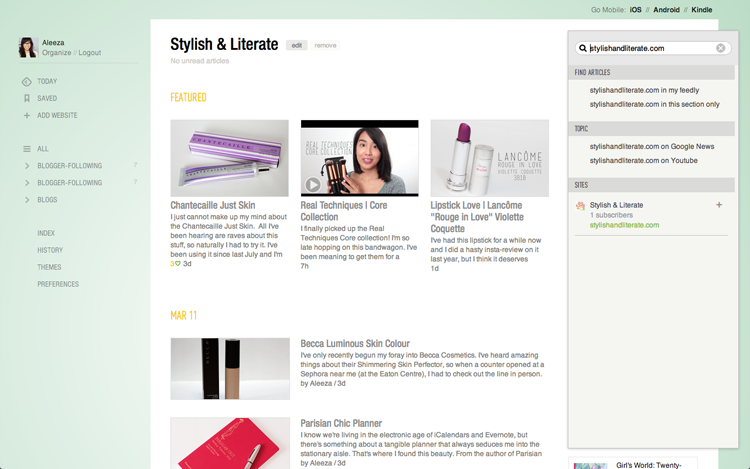Click the Organize link under Aleeza

click(56, 53)
